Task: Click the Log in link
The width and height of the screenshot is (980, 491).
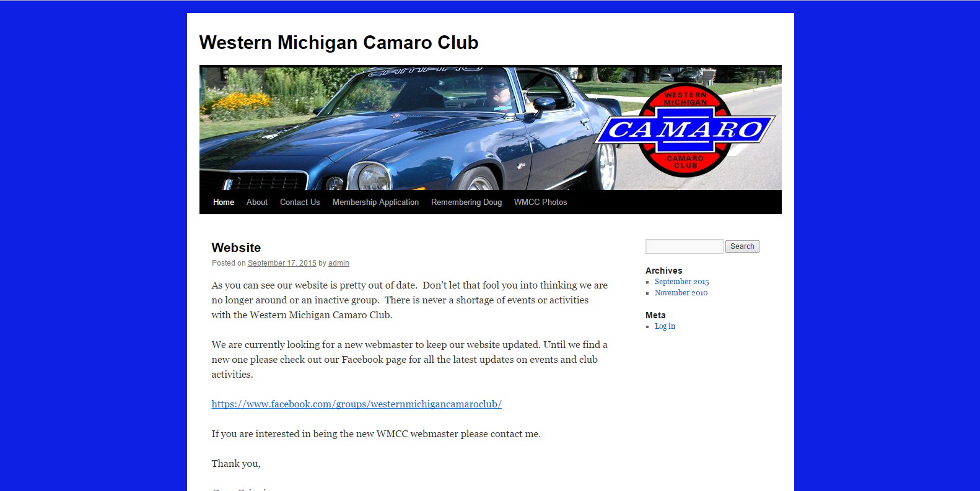Action: (x=665, y=326)
